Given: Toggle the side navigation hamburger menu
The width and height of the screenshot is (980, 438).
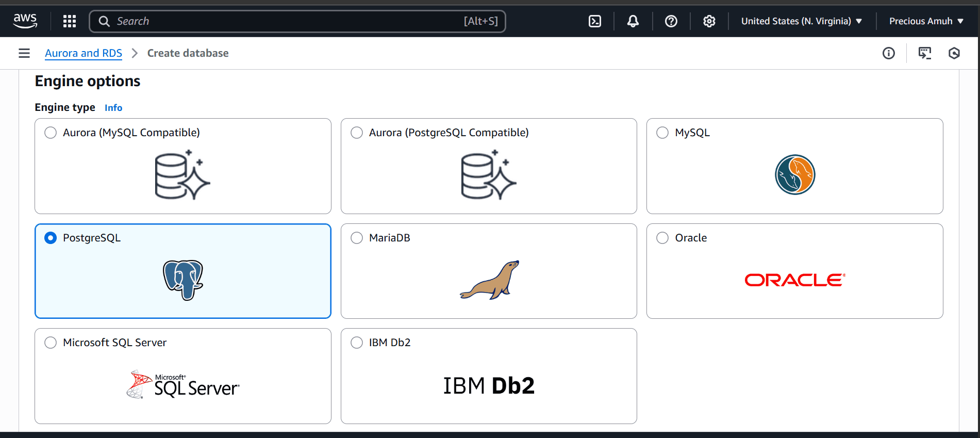Looking at the screenshot, I should (x=24, y=53).
